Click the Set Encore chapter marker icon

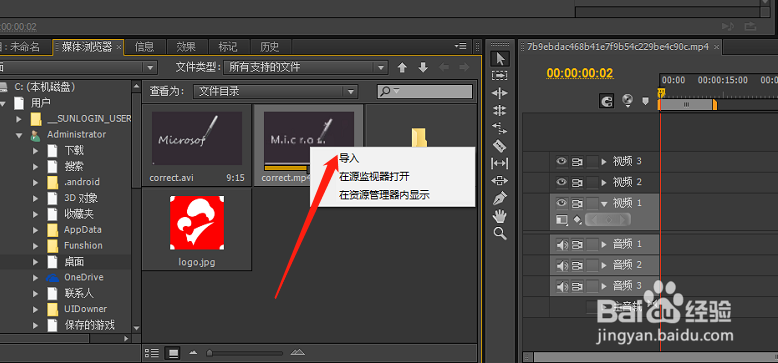pos(628,101)
